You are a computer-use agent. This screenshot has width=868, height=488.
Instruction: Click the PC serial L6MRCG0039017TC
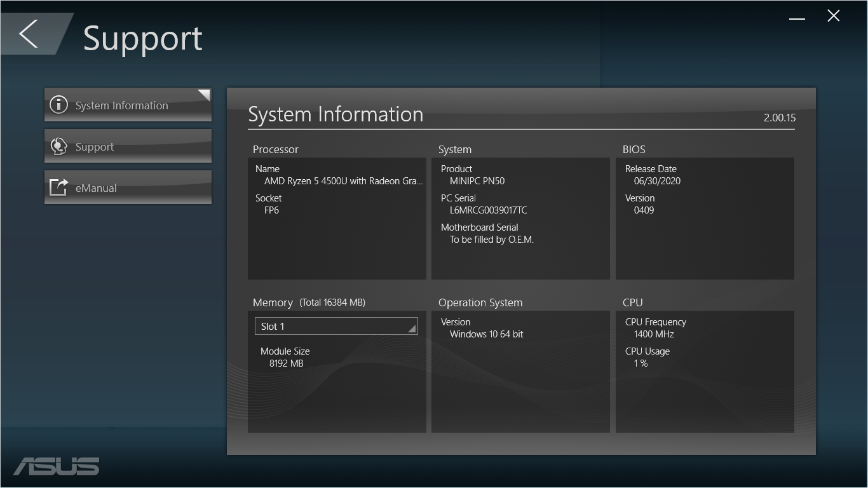488,210
